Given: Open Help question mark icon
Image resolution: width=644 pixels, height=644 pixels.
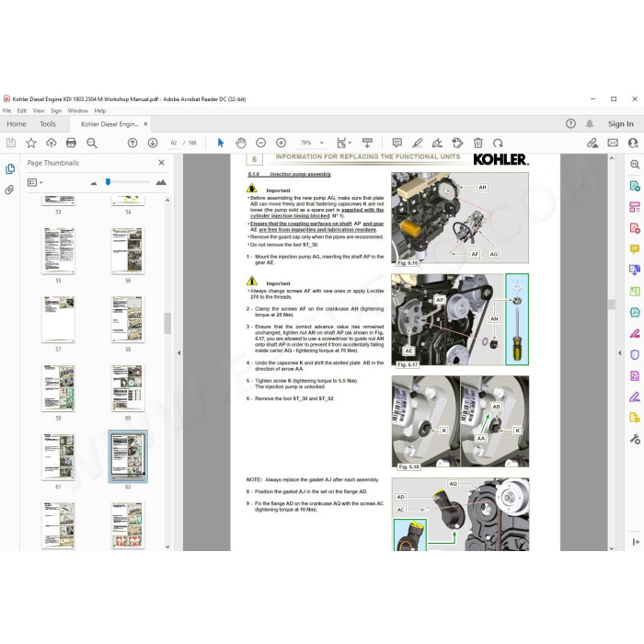Looking at the screenshot, I should (x=570, y=123).
